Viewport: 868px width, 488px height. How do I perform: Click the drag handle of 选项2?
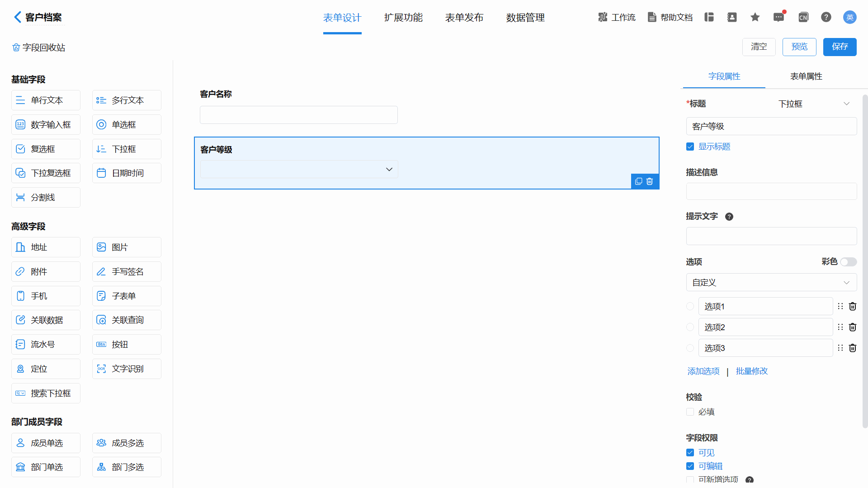tap(840, 327)
